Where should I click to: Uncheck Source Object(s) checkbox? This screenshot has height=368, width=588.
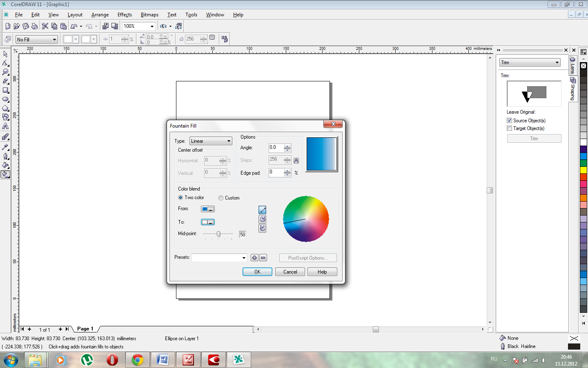[510, 121]
